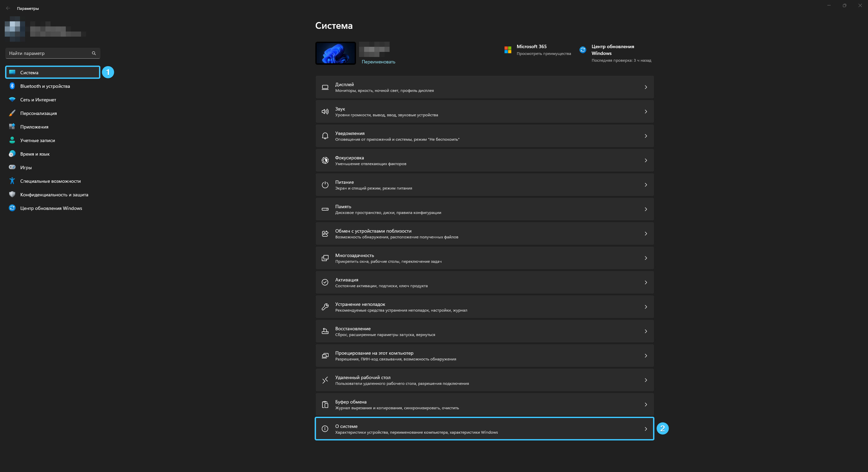This screenshot has width=868, height=472.
Task: Expand the Питание row chevron
Action: click(x=646, y=185)
